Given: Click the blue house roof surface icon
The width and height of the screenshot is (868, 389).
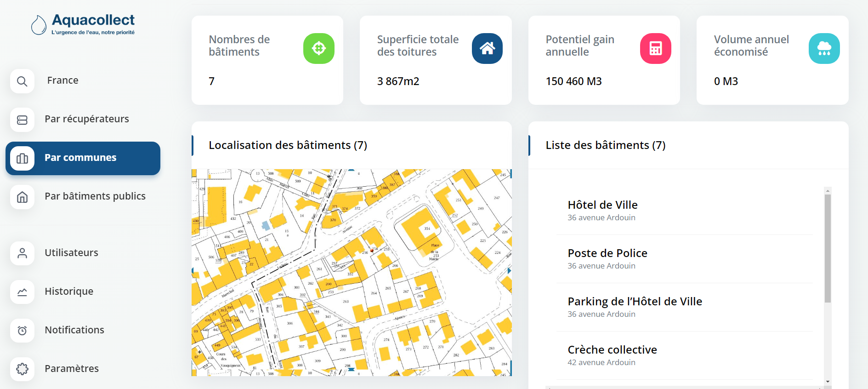Looking at the screenshot, I should pos(487,48).
